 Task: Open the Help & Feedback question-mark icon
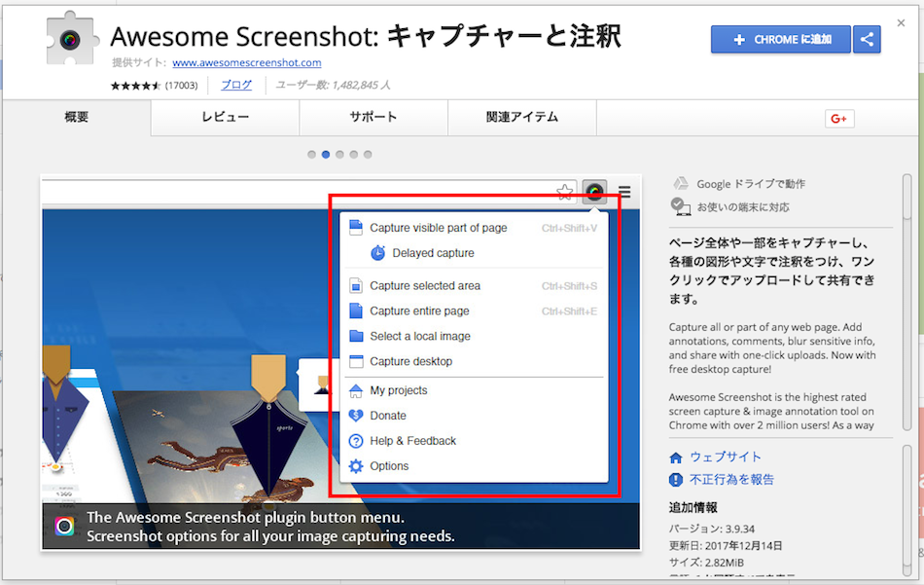[356, 441]
